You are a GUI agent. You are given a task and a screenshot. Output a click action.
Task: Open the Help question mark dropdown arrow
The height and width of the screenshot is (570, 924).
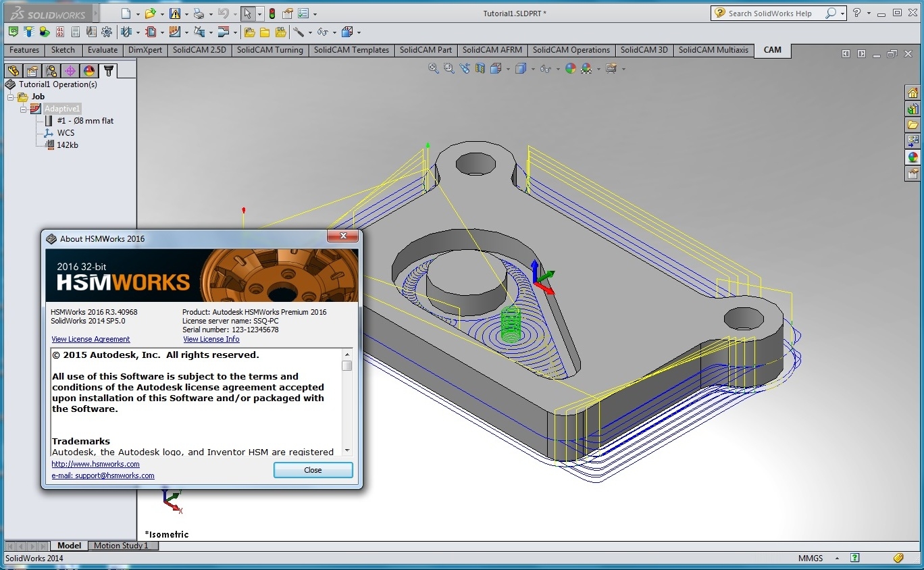click(x=868, y=14)
